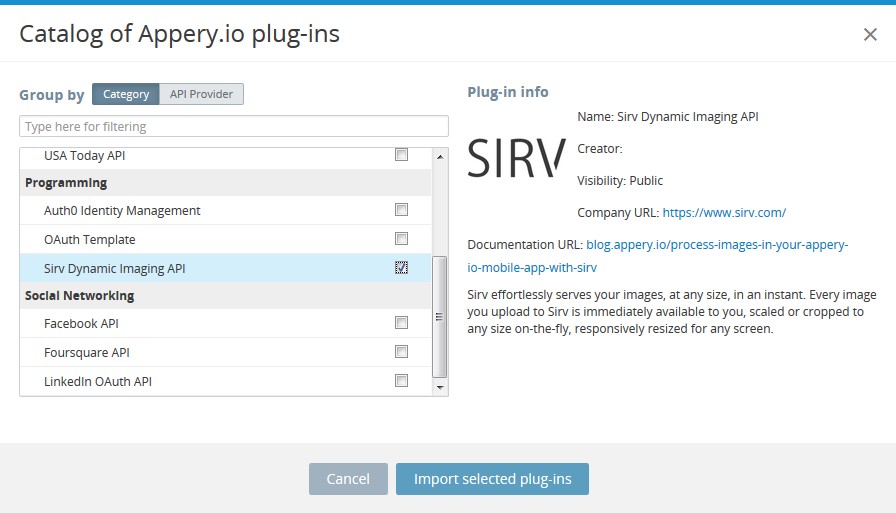Check the USA Today API checkbox
The height and width of the screenshot is (513, 896).
(x=401, y=155)
